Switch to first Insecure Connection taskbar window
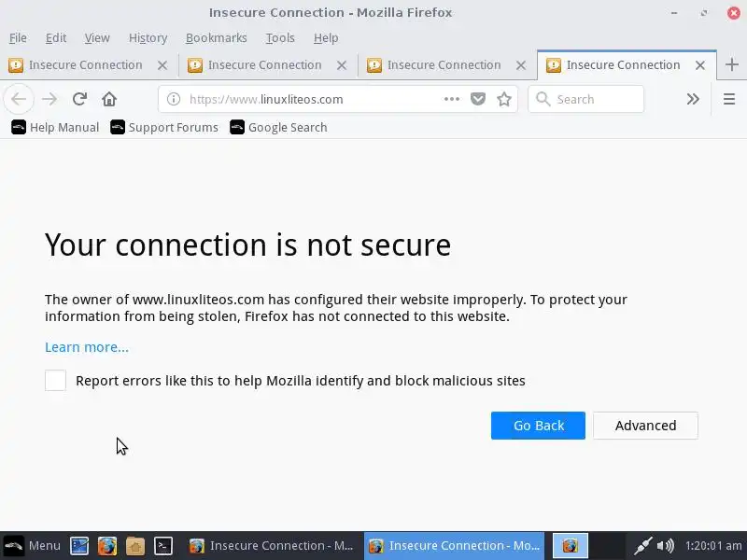 pyautogui.click(x=272, y=546)
